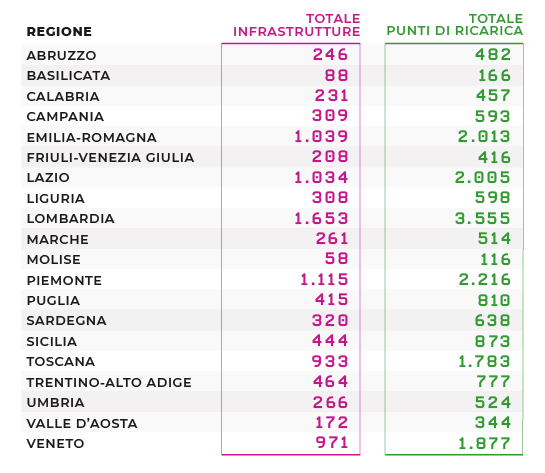The image size is (545, 473).
Task: Click Lazio's infrastructure total 1.034
Action: pyautogui.click(x=320, y=177)
